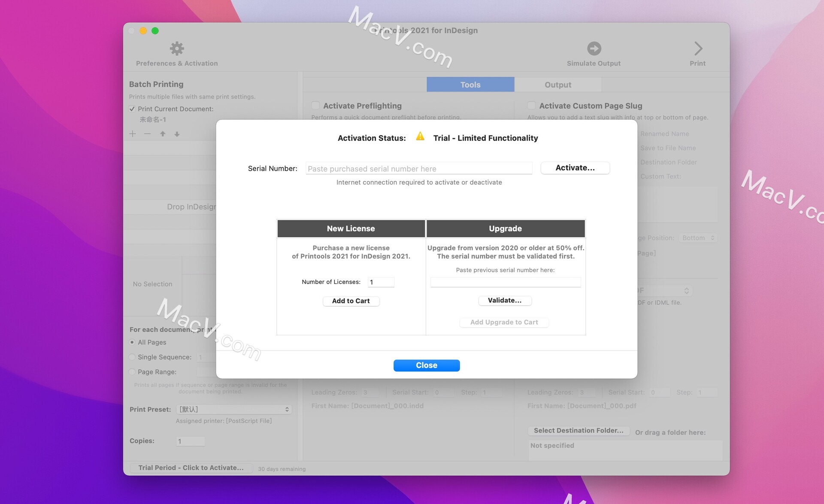824x504 pixels.
Task: Click the Add to Cart button
Action: click(351, 301)
